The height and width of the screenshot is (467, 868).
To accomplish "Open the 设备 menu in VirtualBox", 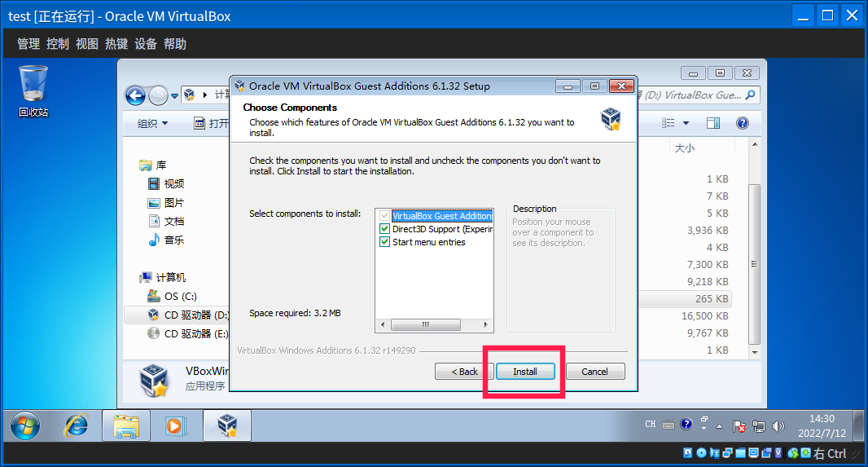I will [x=146, y=44].
